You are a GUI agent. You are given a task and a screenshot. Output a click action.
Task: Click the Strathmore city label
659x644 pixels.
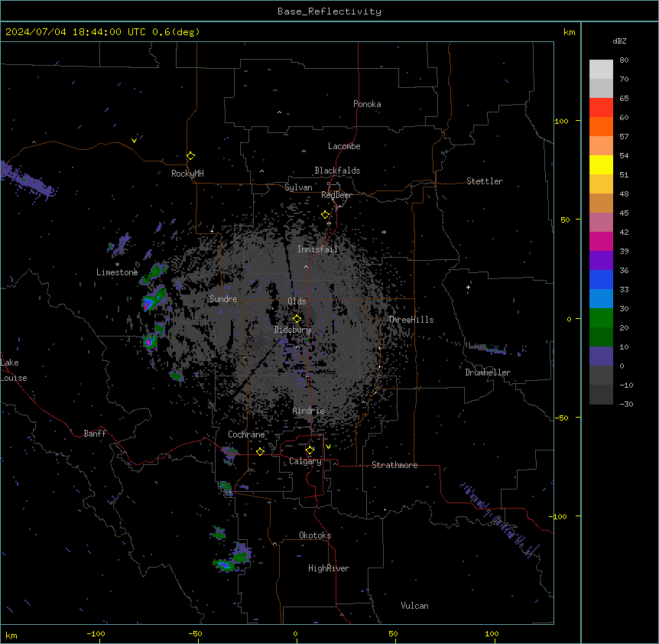(x=394, y=465)
